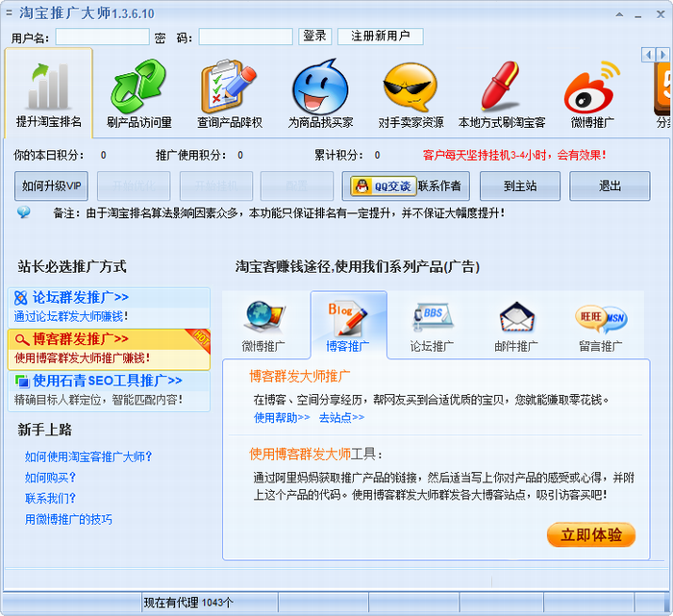This screenshot has height=616, width=673.
Task: Click the QQ交谈 penguin button
Action: (384, 186)
